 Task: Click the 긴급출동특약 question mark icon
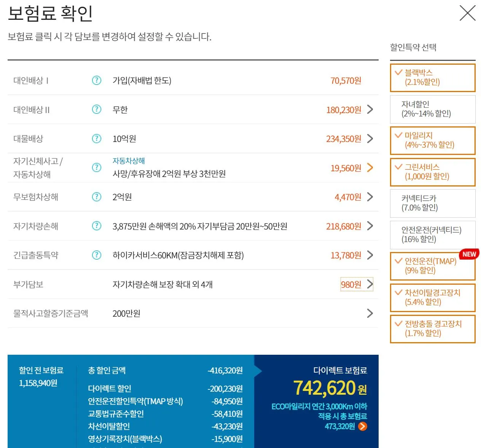[96, 255]
